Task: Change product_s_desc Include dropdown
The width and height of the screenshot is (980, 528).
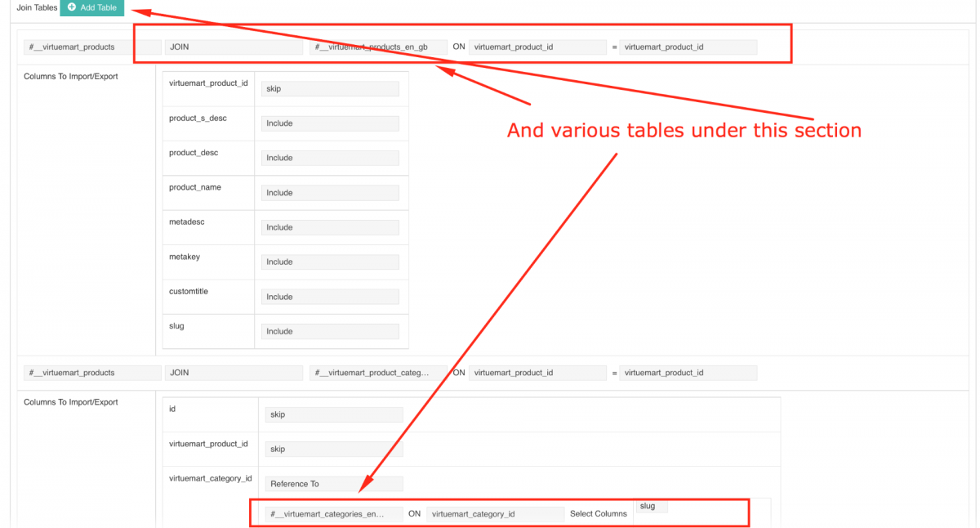Action: (x=330, y=123)
